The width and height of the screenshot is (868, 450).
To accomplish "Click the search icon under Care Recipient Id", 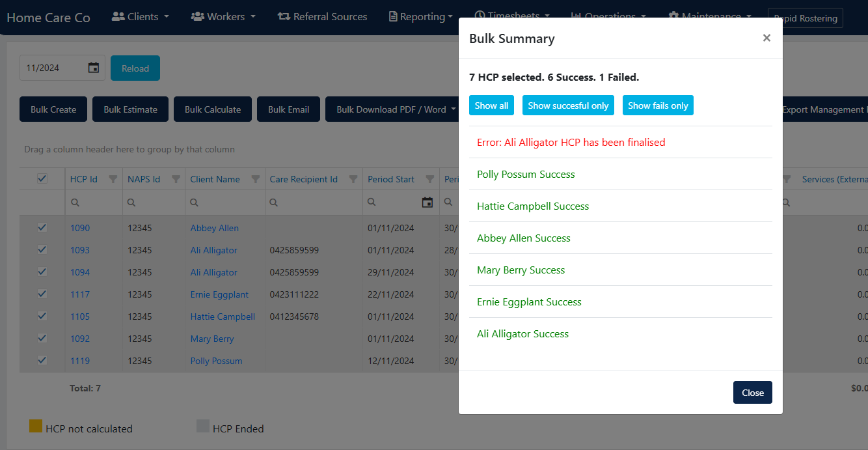I will click(x=274, y=203).
